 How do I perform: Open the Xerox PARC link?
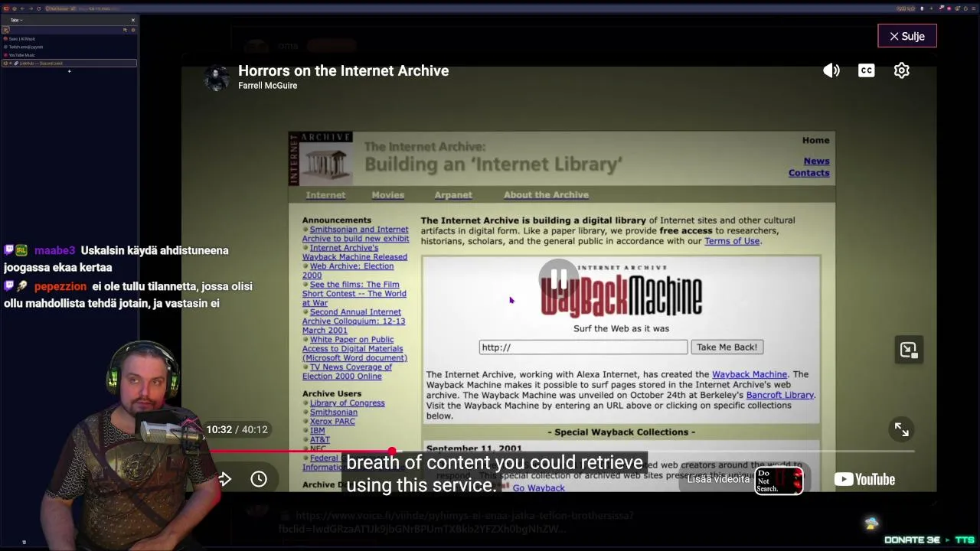click(x=332, y=422)
